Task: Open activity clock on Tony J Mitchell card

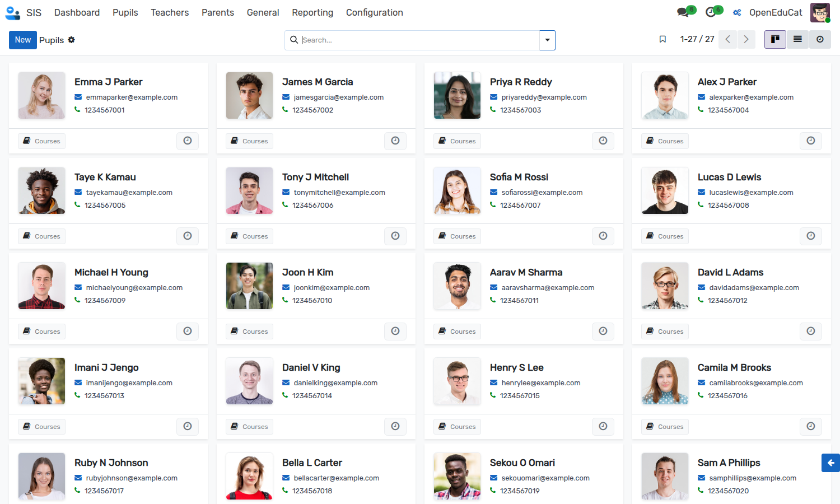Action: [395, 236]
